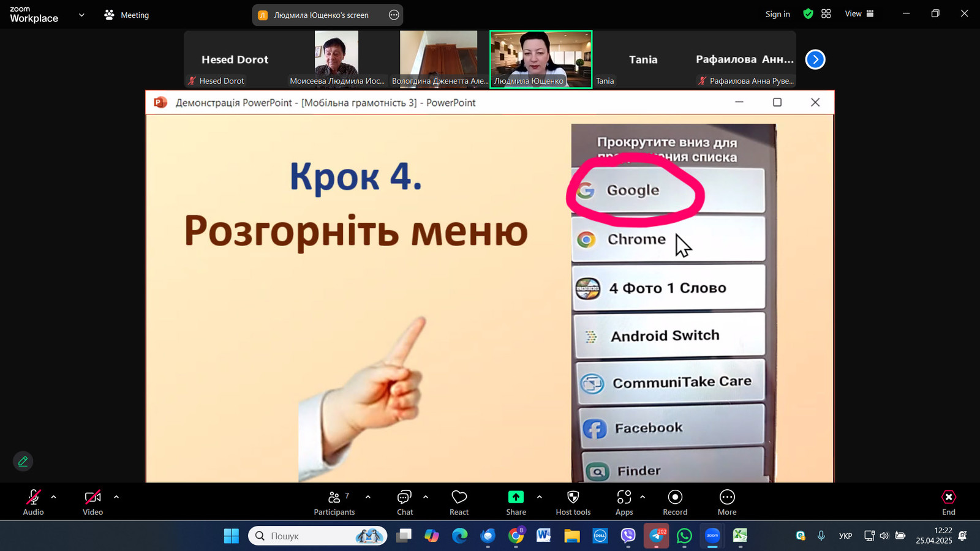
Task: Open Telegram with 202 badge
Action: click(657, 536)
